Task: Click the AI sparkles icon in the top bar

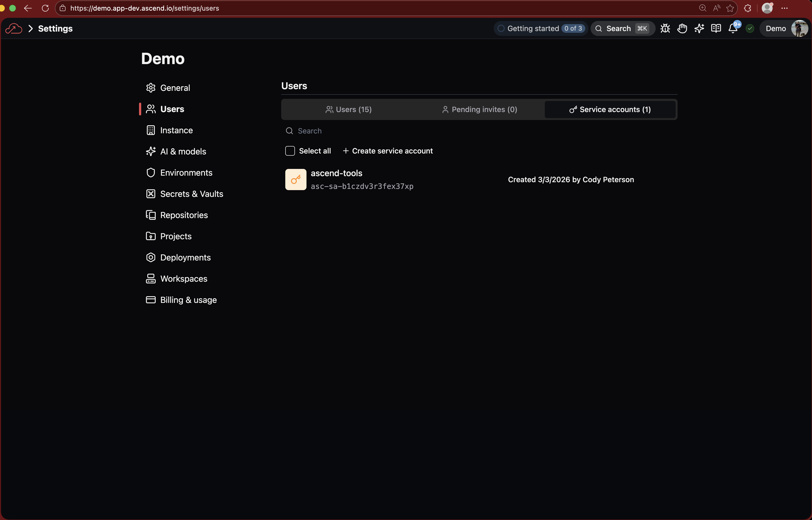Action: point(699,28)
